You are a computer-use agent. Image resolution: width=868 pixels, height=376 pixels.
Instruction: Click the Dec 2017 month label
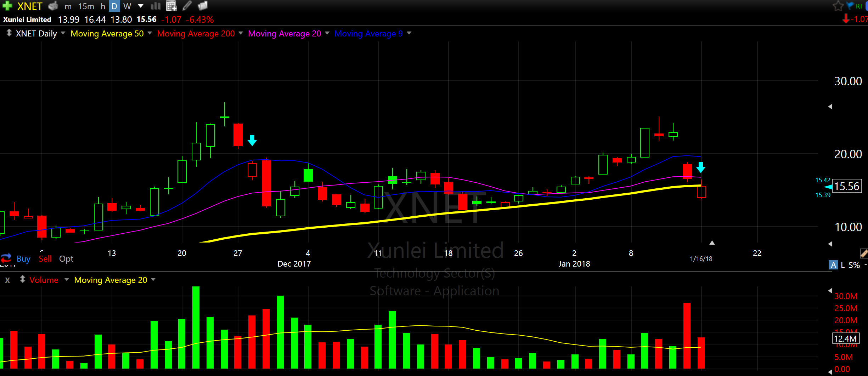point(294,264)
